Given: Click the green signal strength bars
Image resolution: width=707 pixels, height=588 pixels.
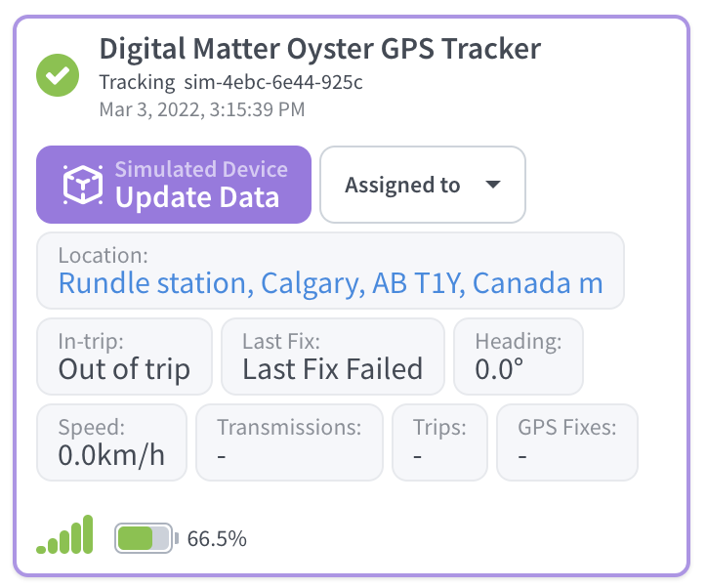Looking at the screenshot, I should point(64,534).
